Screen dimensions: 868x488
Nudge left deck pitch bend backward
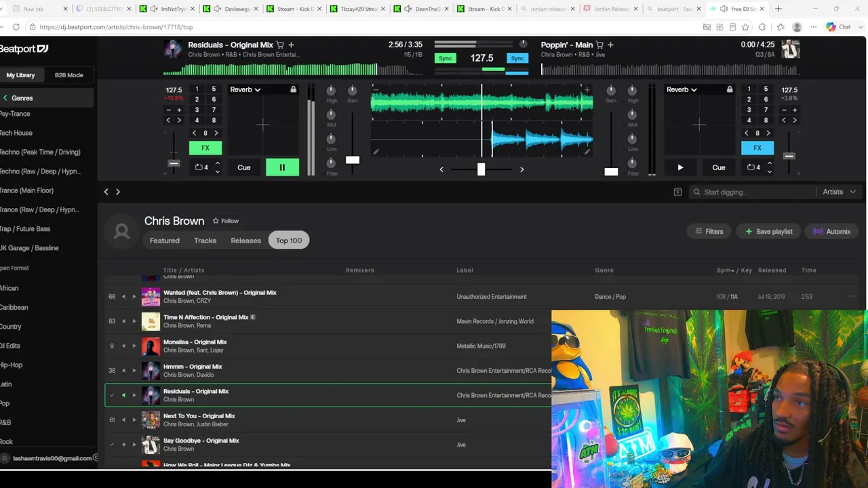point(168,120)
